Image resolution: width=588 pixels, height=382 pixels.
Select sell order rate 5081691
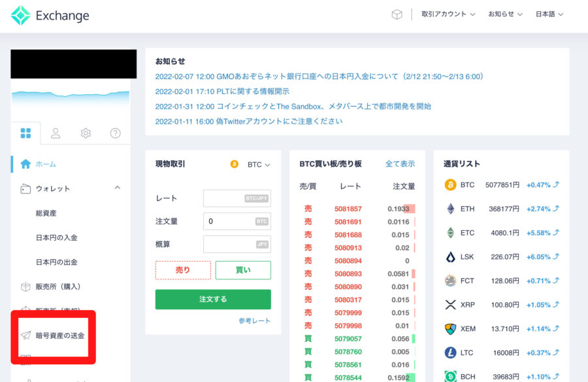pos(348,222)
